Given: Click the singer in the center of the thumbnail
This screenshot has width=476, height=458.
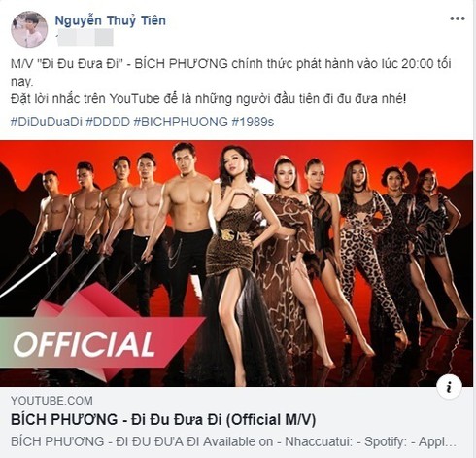Looking at the screenshot, I should pos(240,260).
